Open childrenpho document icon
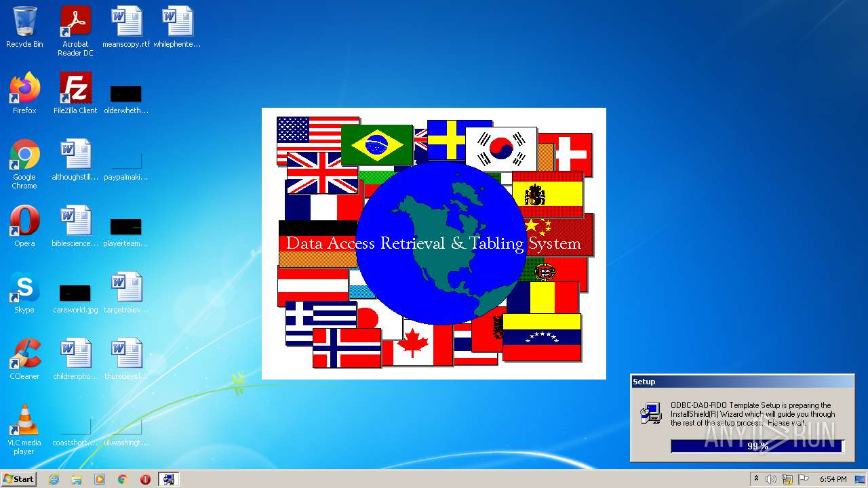The width and height of the screenshot is (868, 488). (x=75, y=359)
